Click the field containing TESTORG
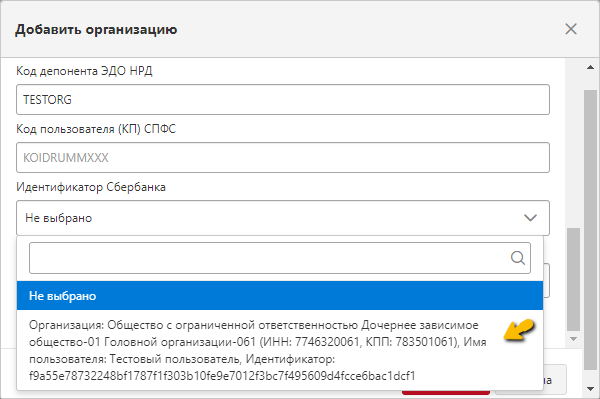 pos(283,99)
